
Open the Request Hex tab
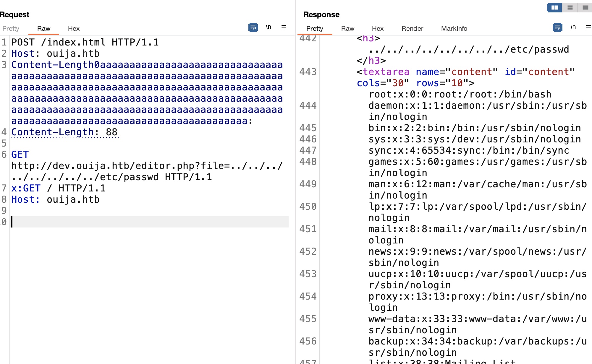tap(74, 29)
